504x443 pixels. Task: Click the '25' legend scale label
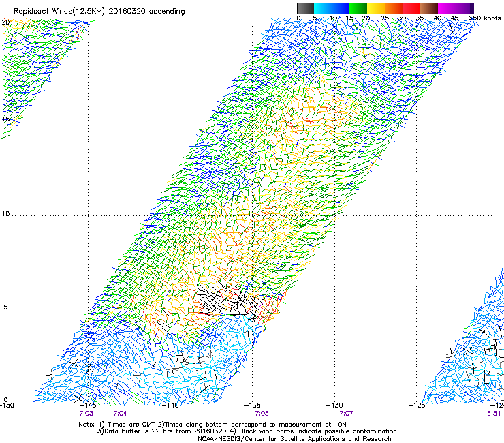point(384,18)
